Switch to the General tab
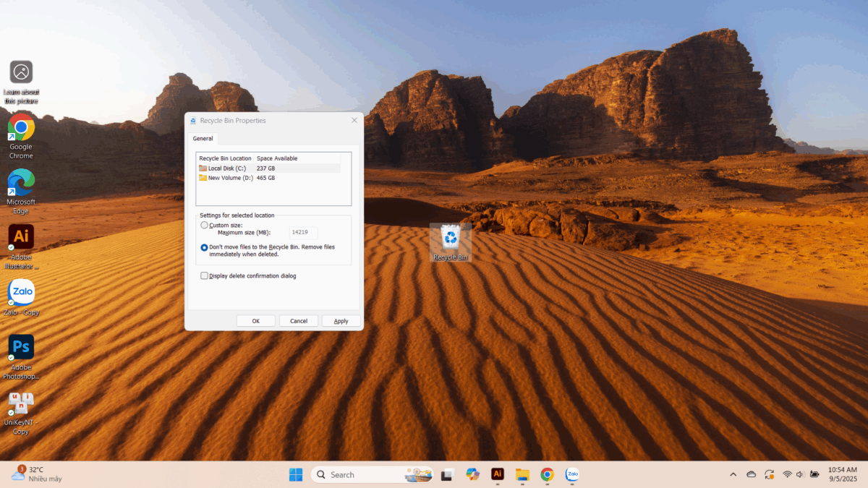The image size is (868, 488). [203, 138]
